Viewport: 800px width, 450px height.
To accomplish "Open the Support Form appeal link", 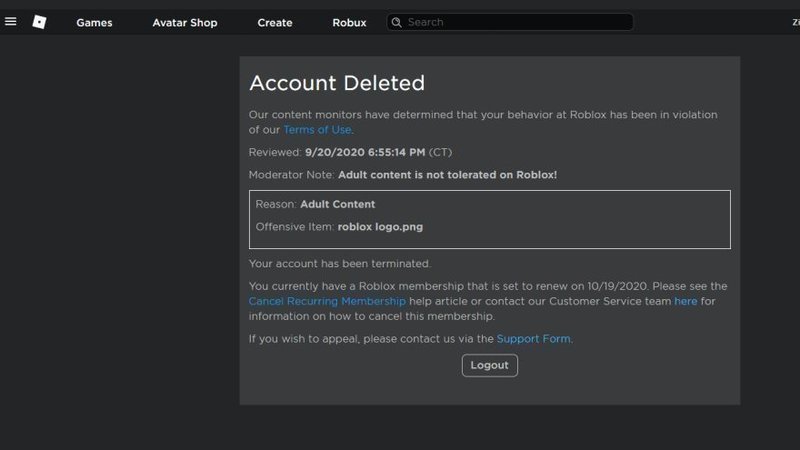I will 533,339.
